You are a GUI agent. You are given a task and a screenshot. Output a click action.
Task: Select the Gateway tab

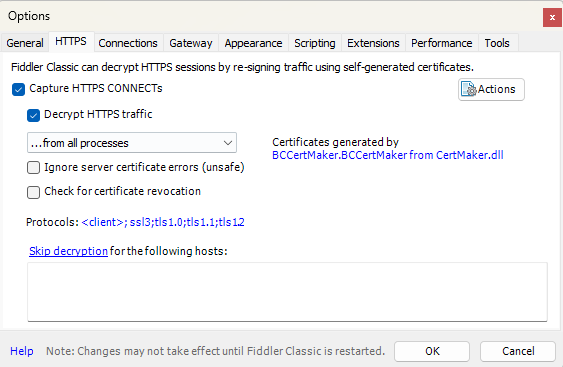191,43
